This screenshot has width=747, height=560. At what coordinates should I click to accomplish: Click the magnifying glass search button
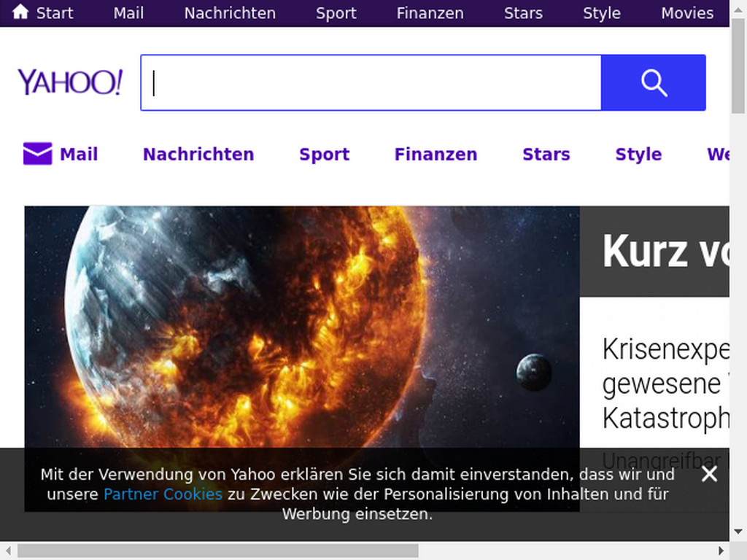click(653, 83)
